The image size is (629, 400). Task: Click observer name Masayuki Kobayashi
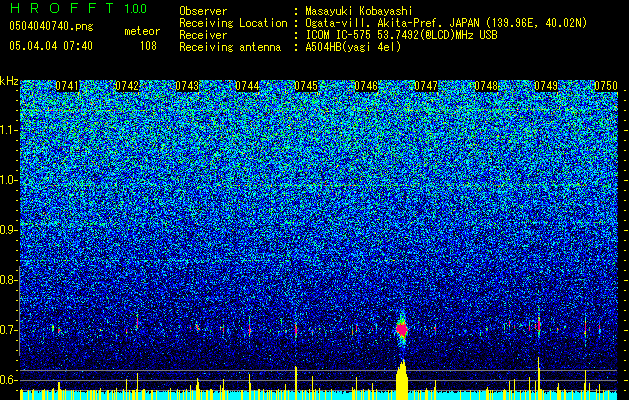click(x=359, y=11)
